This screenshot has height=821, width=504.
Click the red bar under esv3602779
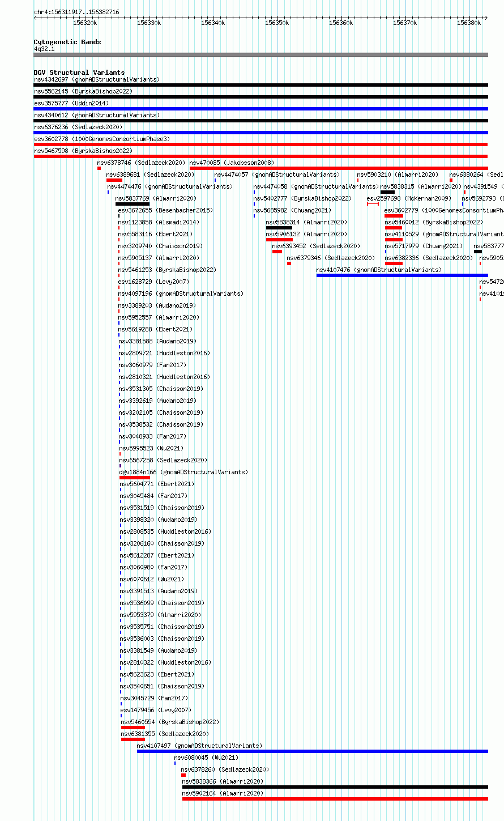click(394, 216)
